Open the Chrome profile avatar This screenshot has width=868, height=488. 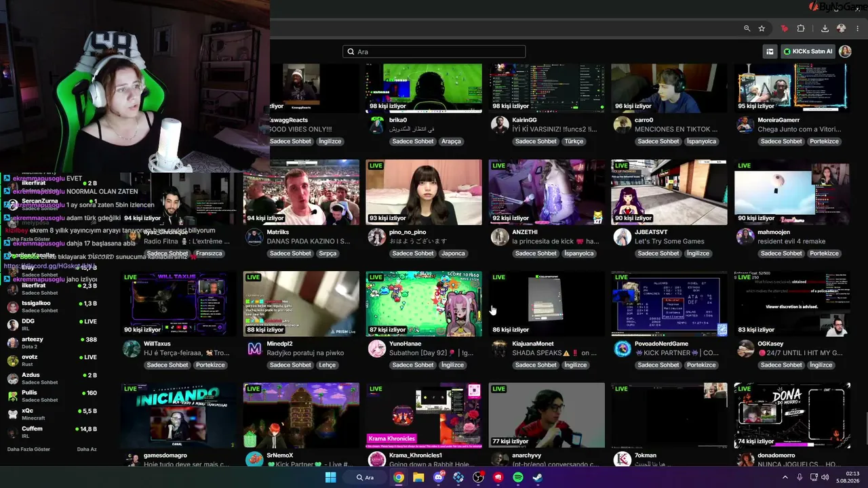(841, 28)
